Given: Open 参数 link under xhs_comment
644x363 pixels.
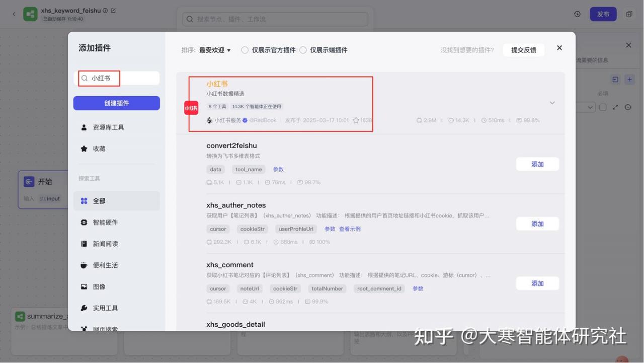Looking at the screenshot, I should click(x=418, y=288).
